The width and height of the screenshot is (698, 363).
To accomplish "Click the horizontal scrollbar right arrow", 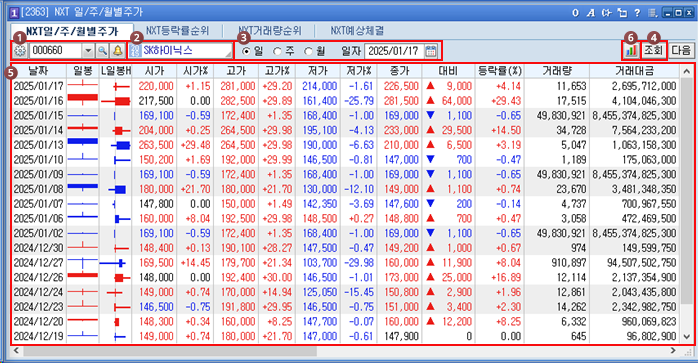I will pyautogui.click(x=674, y=351).
